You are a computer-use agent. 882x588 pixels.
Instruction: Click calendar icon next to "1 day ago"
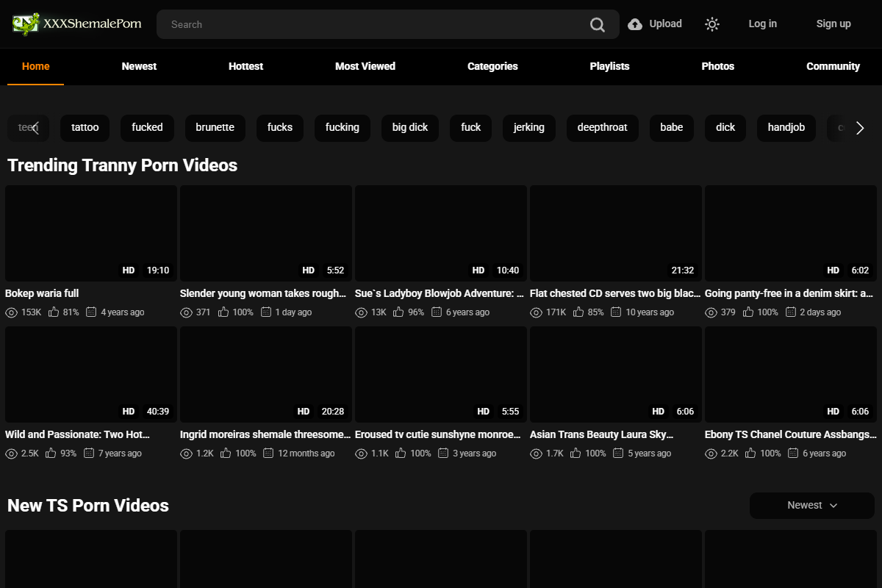[x=266, y=312]
